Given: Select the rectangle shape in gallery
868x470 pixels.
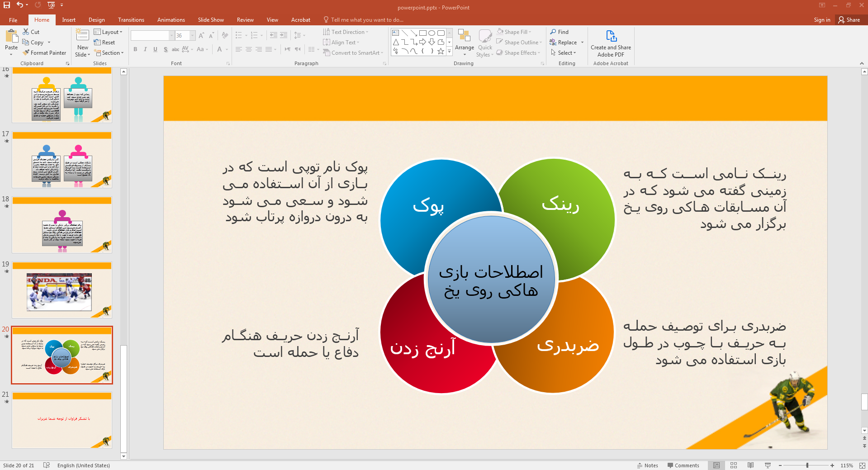Looking at the screenshot, I should [422, 33].
